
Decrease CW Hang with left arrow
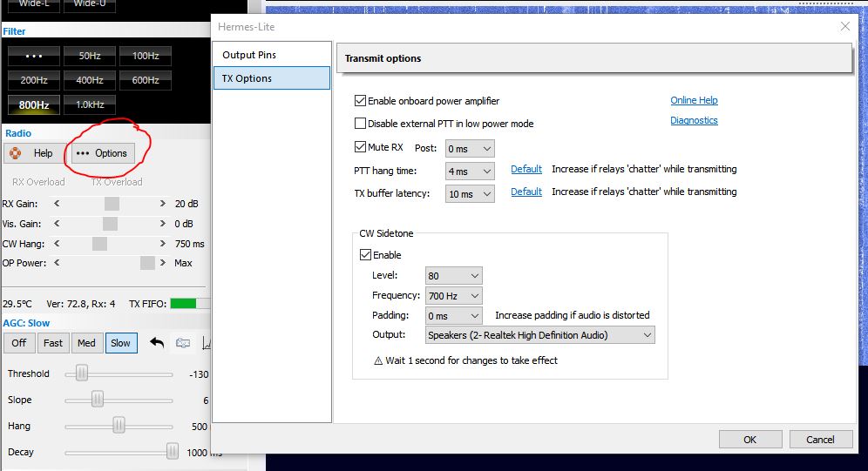pos(58,244)
